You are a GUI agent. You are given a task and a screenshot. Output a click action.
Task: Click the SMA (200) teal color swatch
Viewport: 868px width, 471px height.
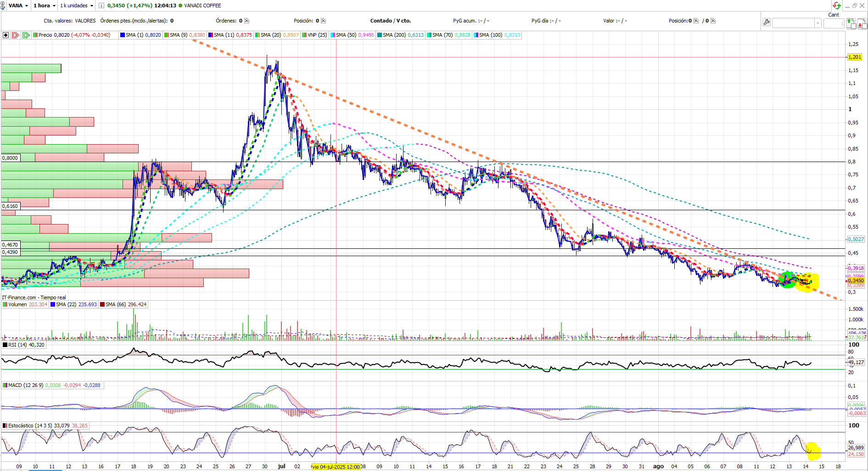380,35
